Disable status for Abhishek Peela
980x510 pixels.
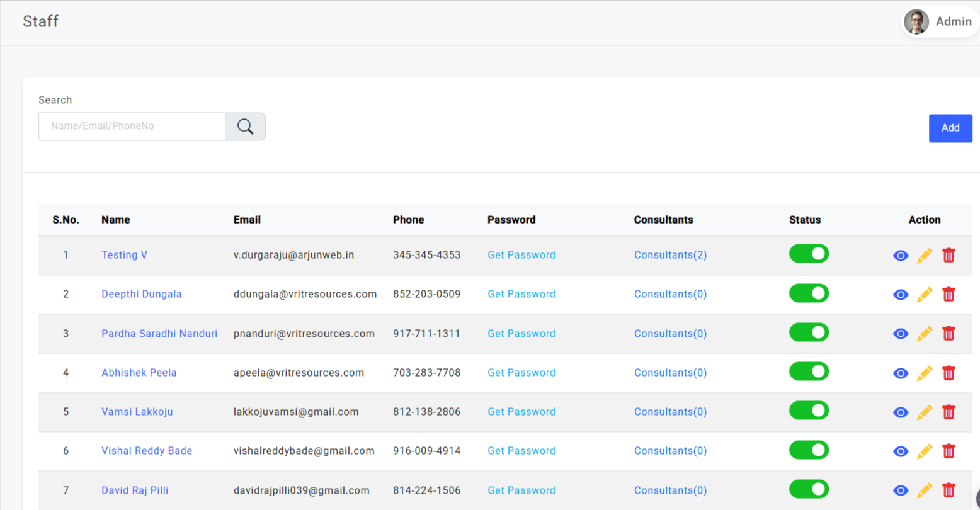point(809,371)
